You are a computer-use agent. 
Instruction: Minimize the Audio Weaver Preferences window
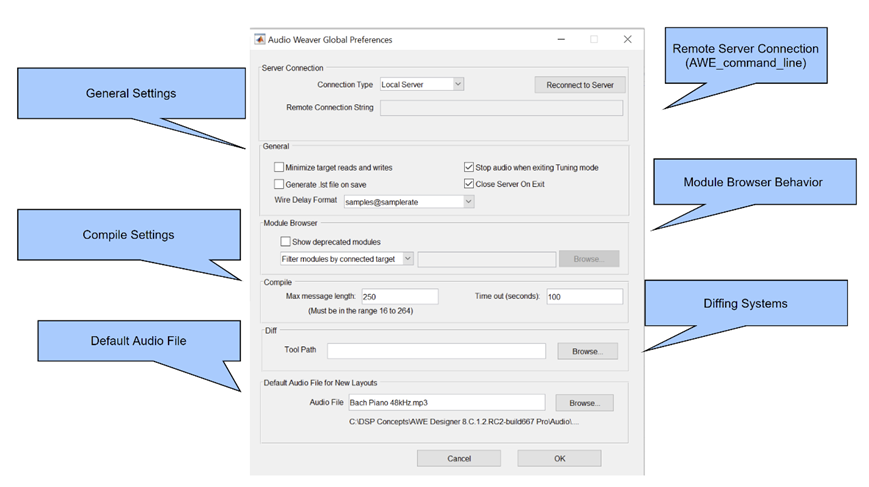(561, 40)
